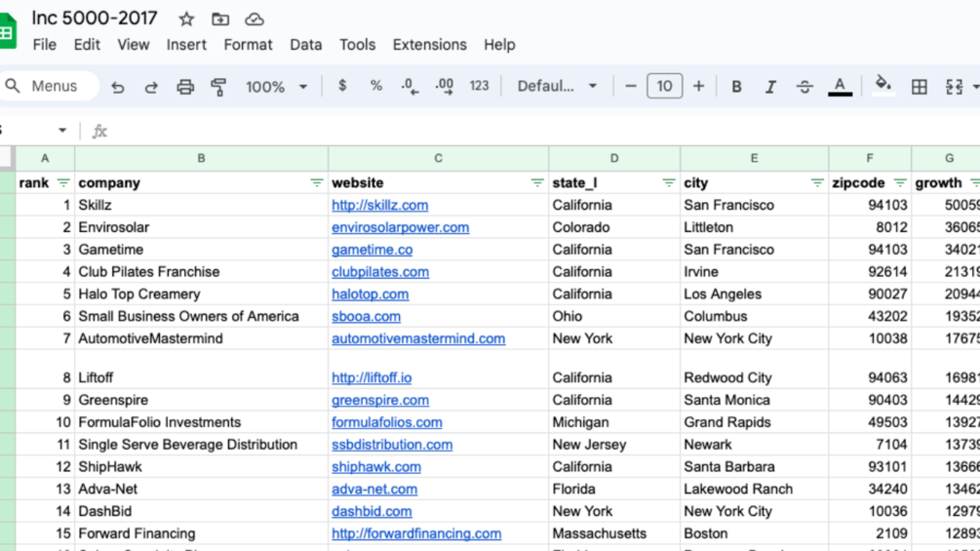Move document with the folder icon
The height and width of the screenshot is (551, 980).
pos(220,20)
